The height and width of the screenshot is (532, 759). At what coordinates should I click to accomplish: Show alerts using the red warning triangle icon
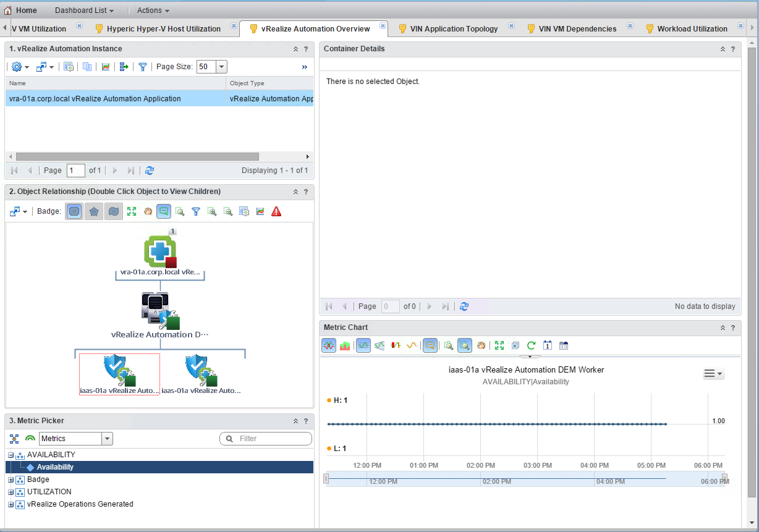click(276, 211)
